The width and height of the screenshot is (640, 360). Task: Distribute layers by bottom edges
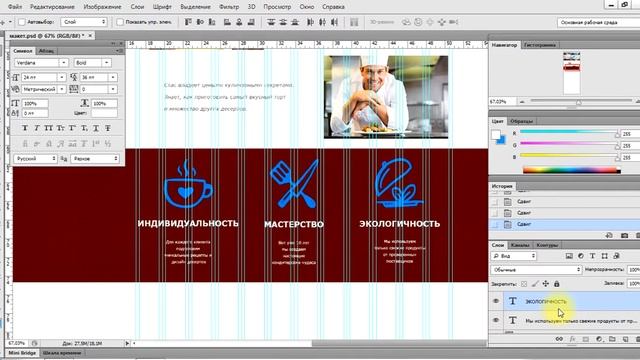click(x=295, y=22)
